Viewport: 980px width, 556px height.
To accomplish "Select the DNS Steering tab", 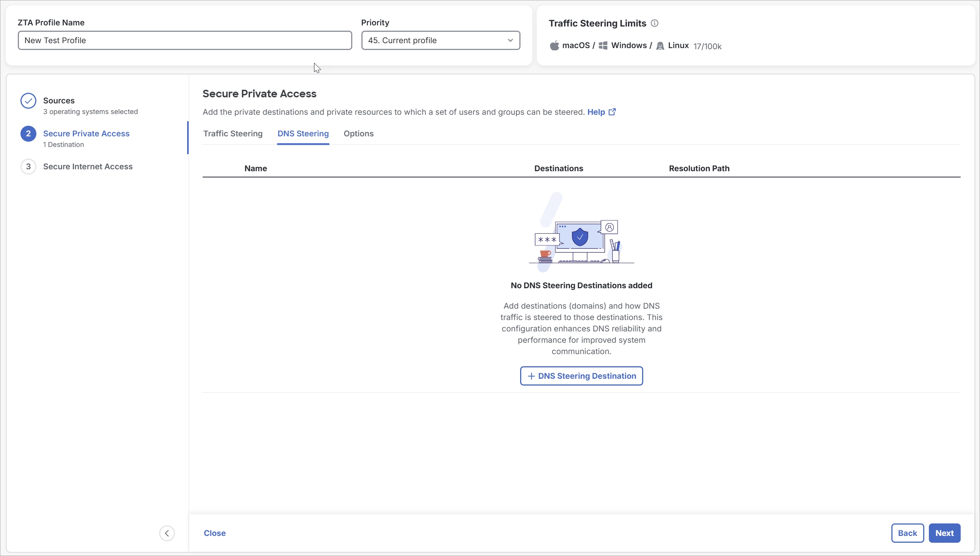I will point(303,134).
